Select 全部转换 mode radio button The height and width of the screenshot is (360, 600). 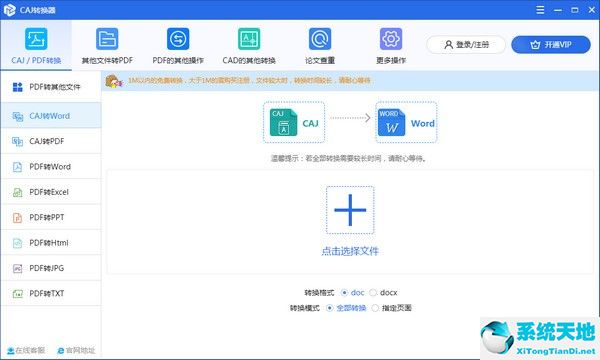(329, 308)
